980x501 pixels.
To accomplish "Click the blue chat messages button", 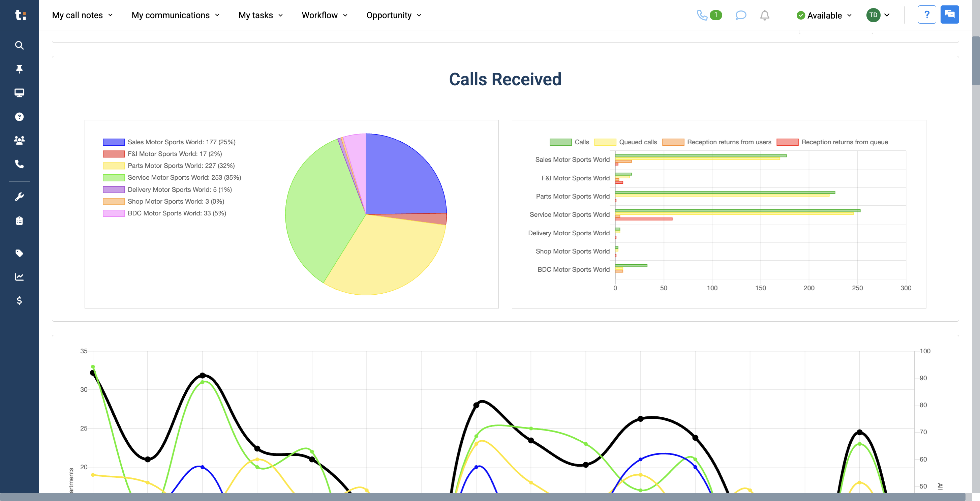I will pos(949,15).
